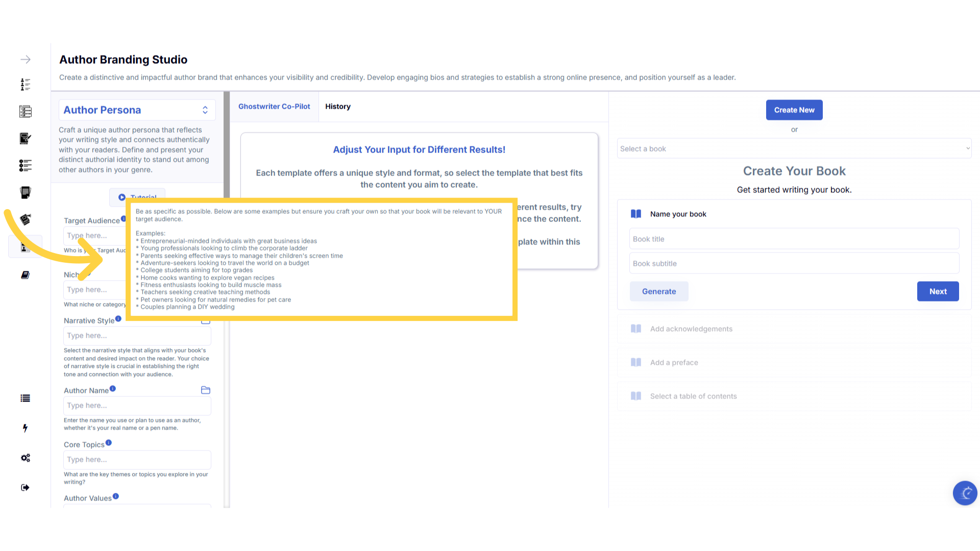Open the book icon in the sidebar

(x=25, y=275)
